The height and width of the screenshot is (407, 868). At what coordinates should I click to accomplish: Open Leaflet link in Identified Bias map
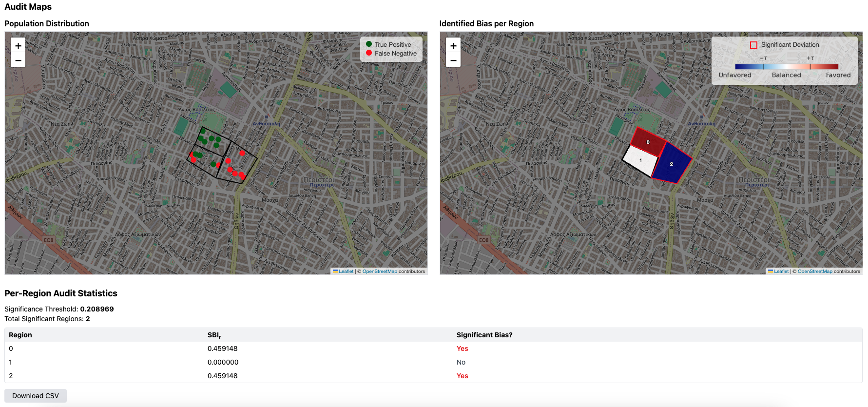tap(781, 271)
